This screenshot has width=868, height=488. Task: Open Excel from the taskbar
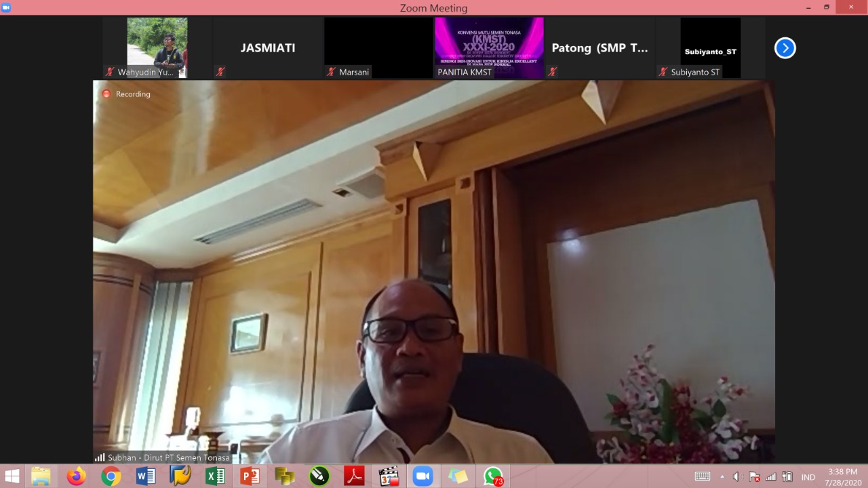click(215, 476)
